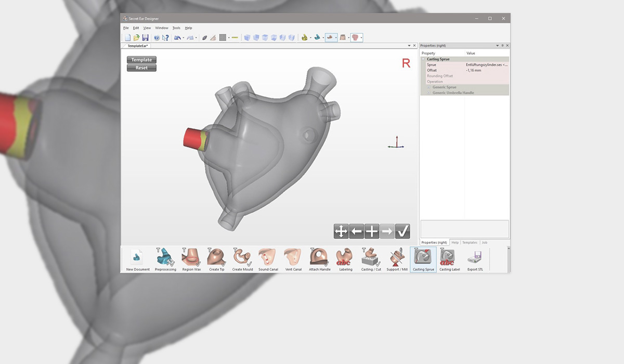Open the Tools menu
The image size is (624, 364).
pos(176,28)
